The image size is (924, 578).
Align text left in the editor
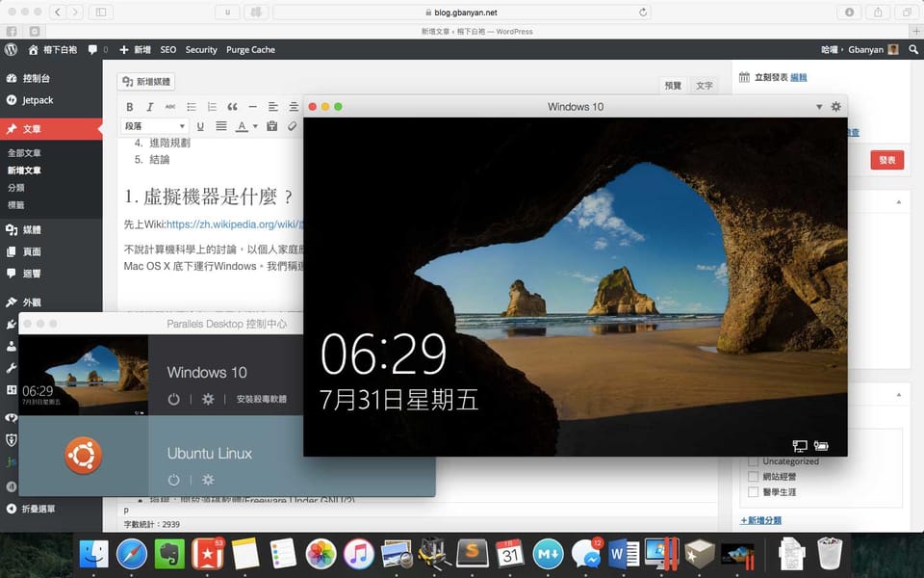pos(272,107)
